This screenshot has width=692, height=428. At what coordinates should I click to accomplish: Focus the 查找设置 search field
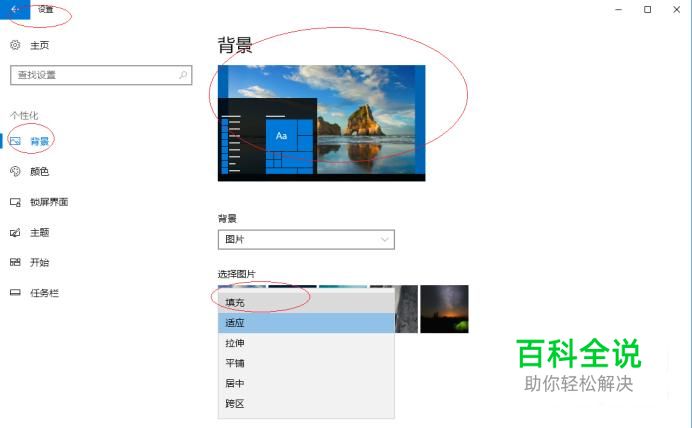(101, 75)
